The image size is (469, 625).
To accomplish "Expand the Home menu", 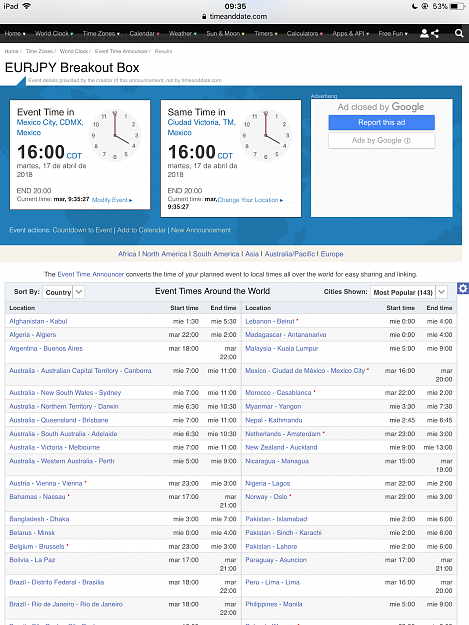I will (x=15, y=33).
